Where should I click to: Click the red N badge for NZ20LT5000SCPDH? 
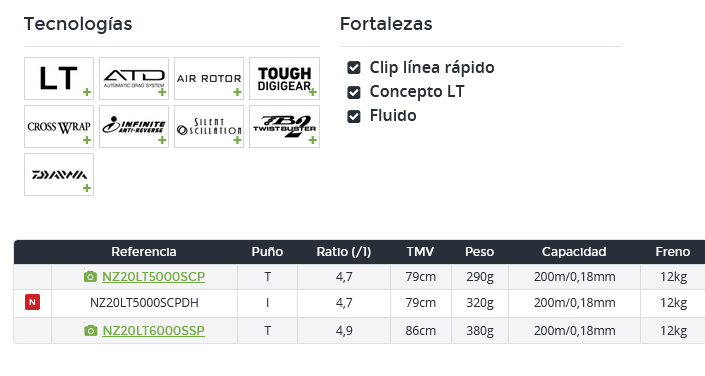point(32,302)
